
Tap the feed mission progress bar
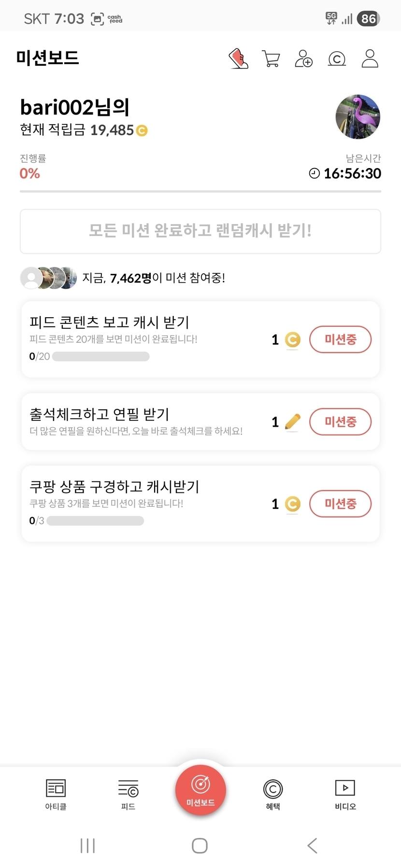pos(100,357)
